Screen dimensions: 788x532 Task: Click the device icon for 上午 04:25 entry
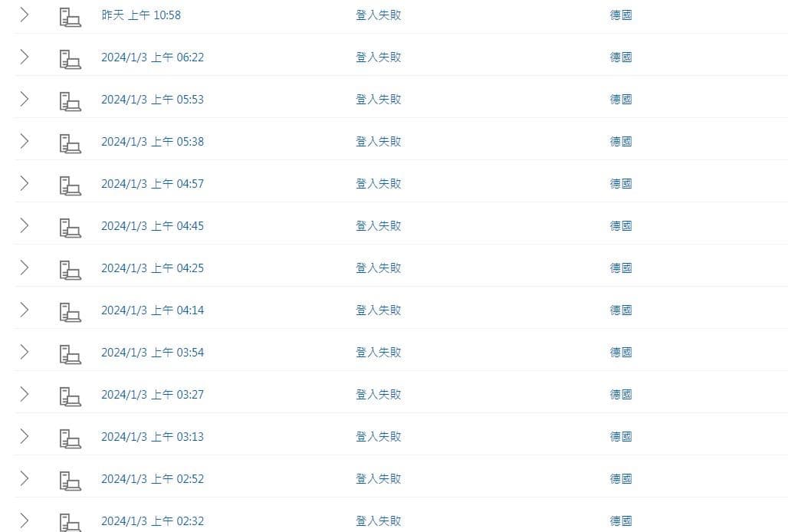point(70,271)
